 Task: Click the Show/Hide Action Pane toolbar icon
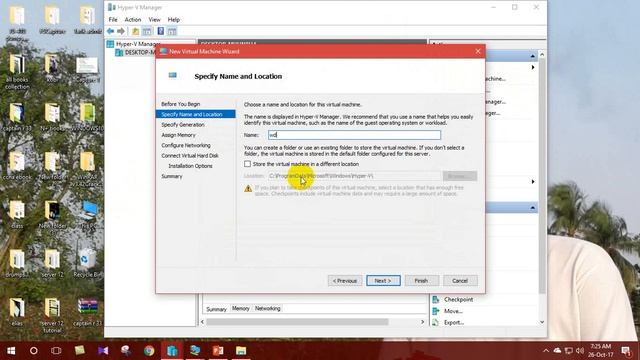point(172,31)
